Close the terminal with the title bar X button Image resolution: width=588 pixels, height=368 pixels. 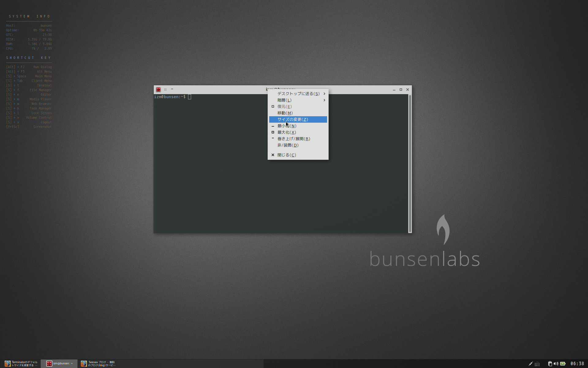pyautogui.click(x=408, y=90)
